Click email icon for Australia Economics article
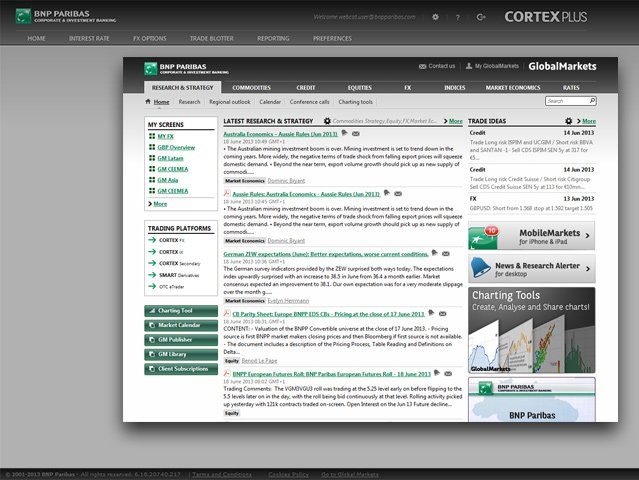The image size is (639, 480). [x=356, y=134]
